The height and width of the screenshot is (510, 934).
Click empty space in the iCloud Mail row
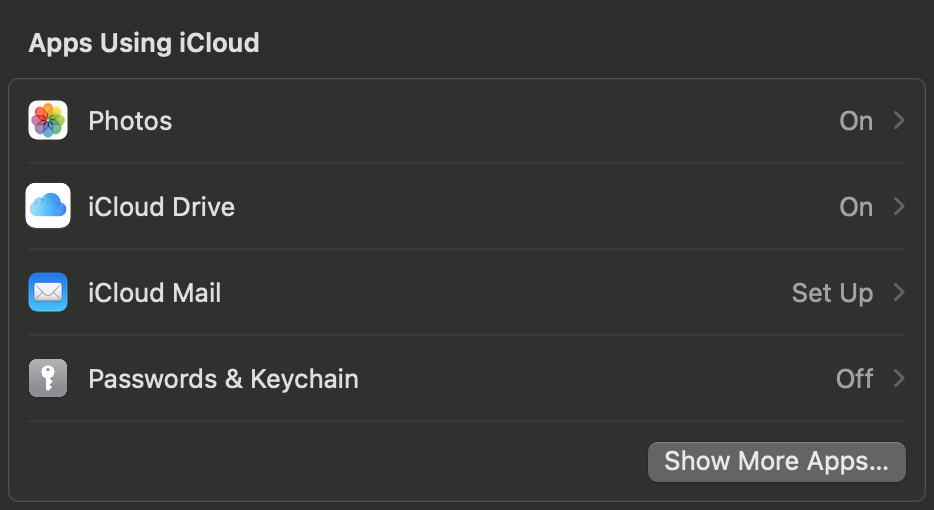tap(500, 293)
